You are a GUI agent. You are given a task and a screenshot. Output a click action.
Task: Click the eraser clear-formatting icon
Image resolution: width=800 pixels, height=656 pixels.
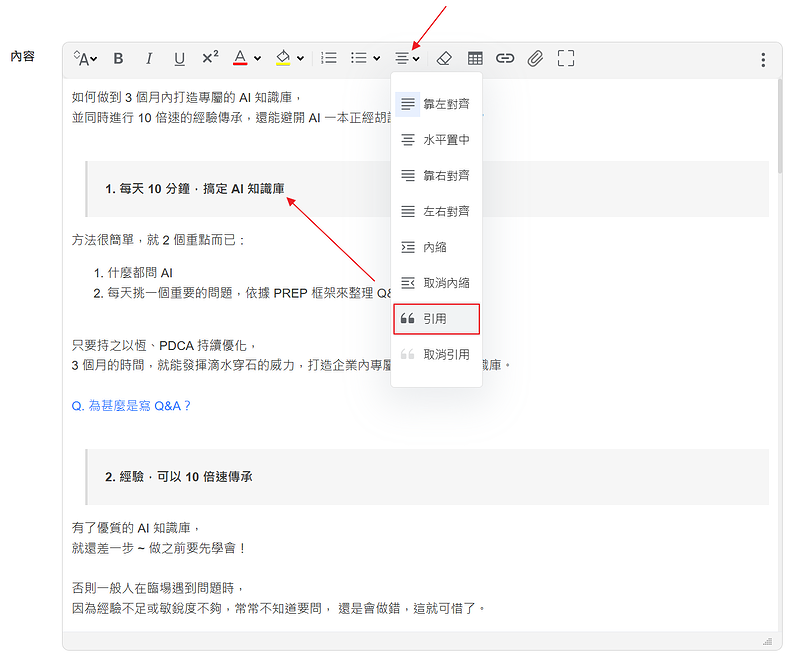(x=445, y=59)
